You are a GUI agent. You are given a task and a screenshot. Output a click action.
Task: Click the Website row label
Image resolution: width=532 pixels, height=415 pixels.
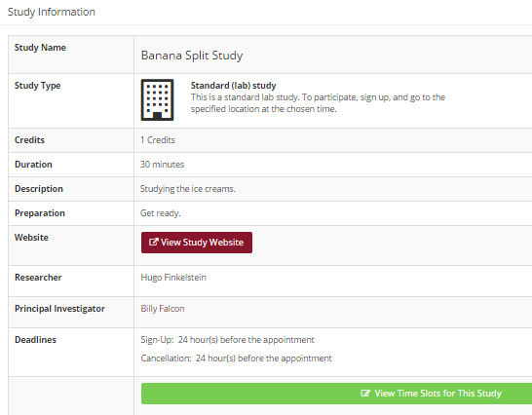click(x=31, y=237)
